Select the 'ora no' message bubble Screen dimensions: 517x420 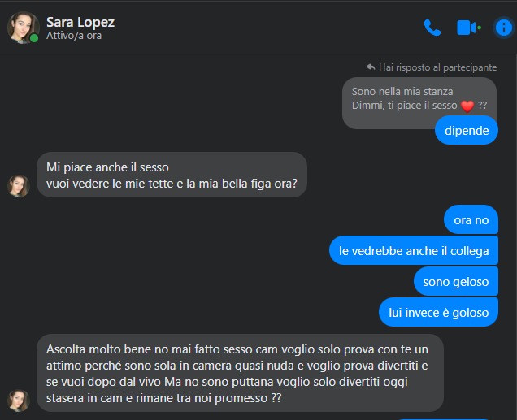click(471, 219)
